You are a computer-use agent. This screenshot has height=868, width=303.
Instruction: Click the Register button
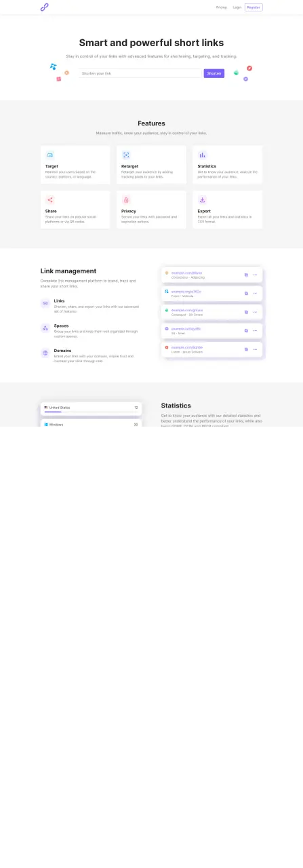tap(254, 7)
